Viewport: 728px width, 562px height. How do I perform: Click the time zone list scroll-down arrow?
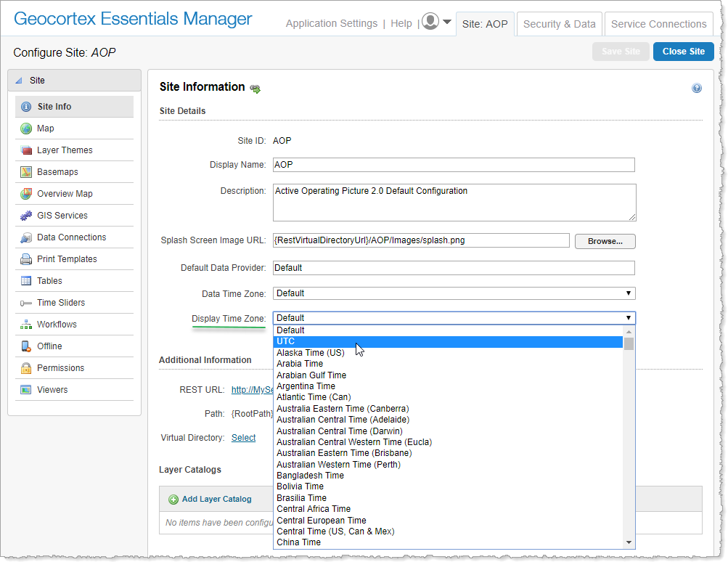coord(629,542)
